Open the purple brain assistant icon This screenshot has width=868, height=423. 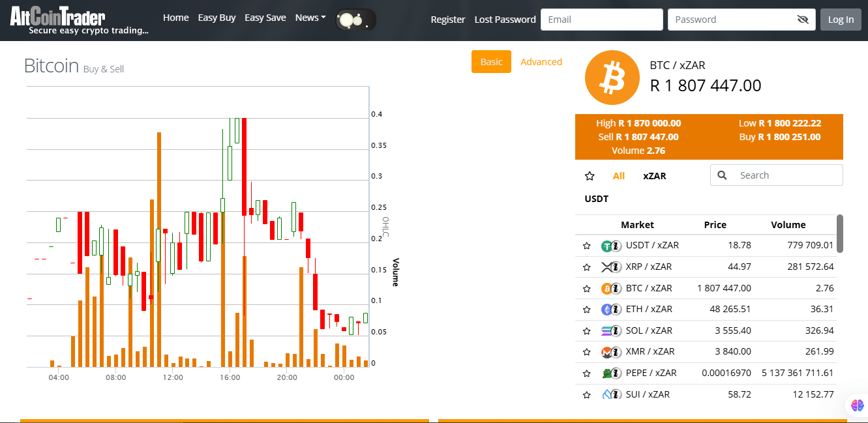(x=857, y=405)
